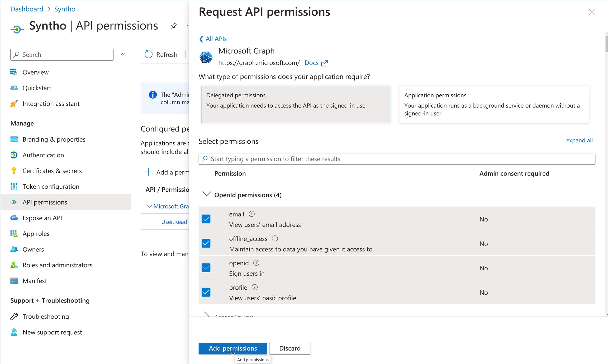Go to Token configuration page

click(x=51, y=187)
